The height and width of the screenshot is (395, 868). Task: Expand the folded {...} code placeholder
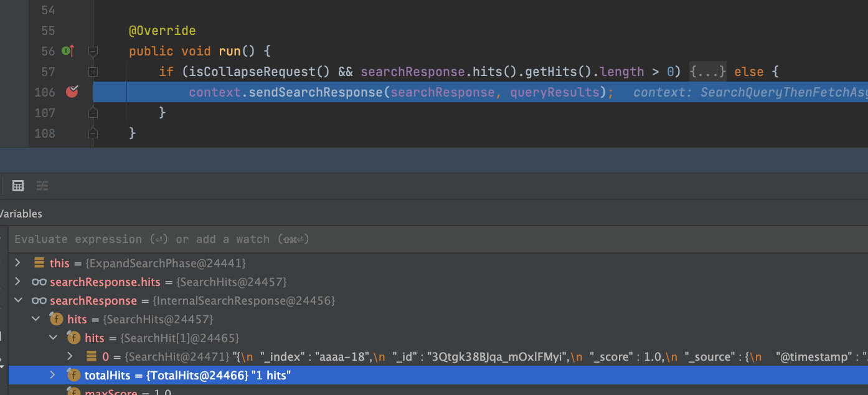pyautogui.click(x=708, y=72)
